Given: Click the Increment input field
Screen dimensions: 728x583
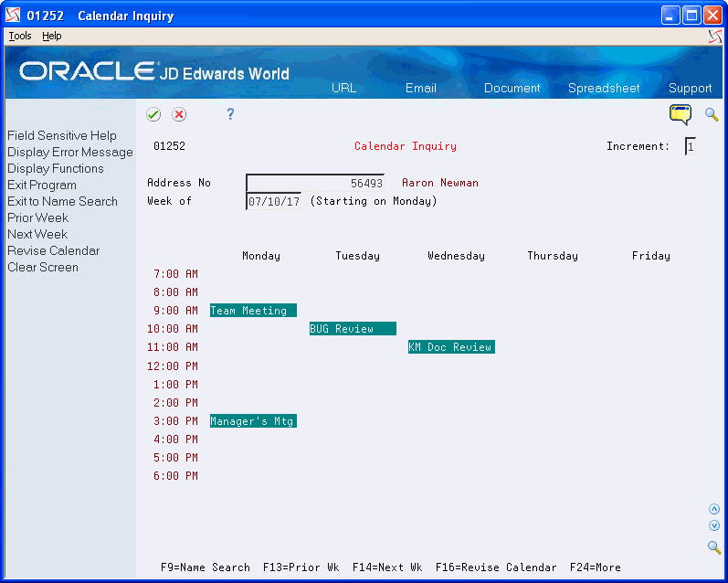Looking at the screenshot, I should (x=691, y=147).
